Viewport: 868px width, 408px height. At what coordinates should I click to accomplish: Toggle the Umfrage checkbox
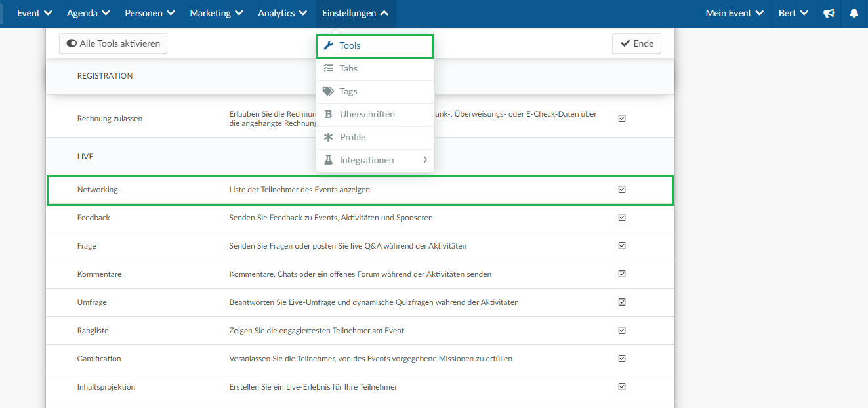tap(622, 302)
